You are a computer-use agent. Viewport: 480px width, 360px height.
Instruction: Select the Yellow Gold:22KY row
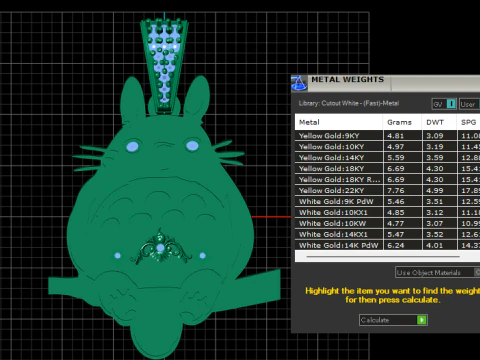(387, 191)
